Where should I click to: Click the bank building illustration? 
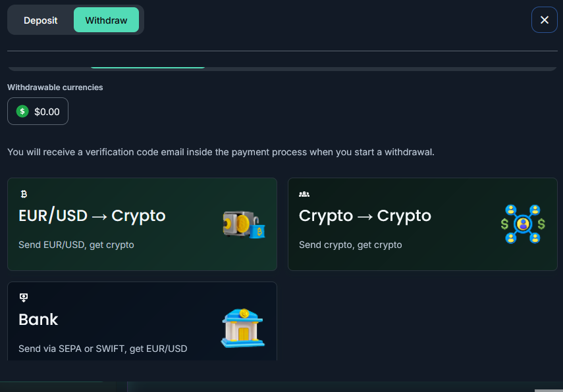(x=243, y=328)
